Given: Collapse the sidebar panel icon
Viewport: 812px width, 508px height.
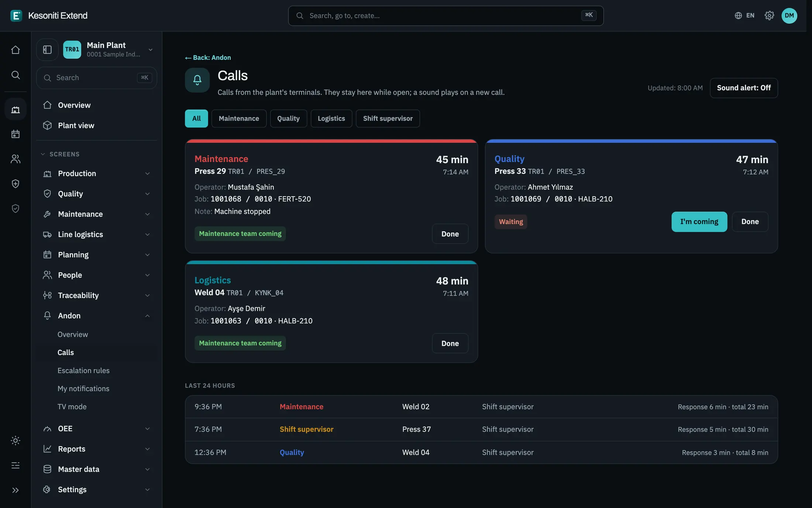Looking at the screenshot, I should [x=47, y=50].
